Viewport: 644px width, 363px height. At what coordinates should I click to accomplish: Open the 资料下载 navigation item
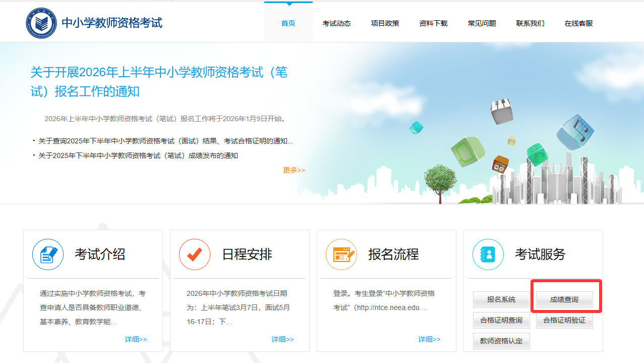pos(433,23)
